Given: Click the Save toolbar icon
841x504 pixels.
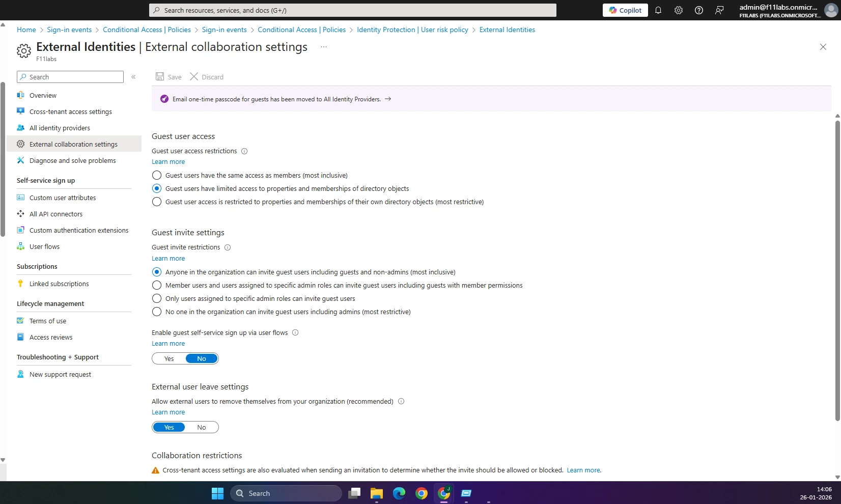Looking at the screenshot, I should 160,77.
